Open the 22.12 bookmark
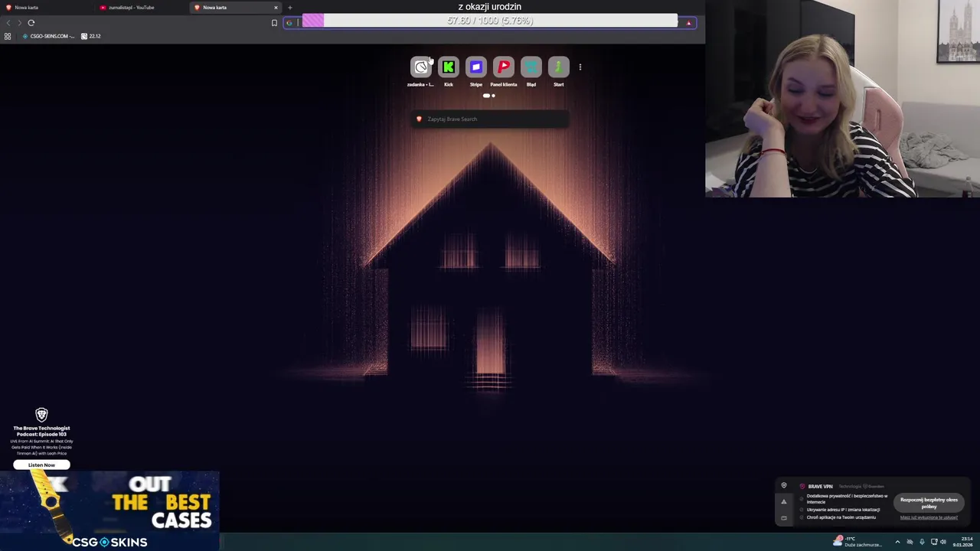 (x=91, y=36)
